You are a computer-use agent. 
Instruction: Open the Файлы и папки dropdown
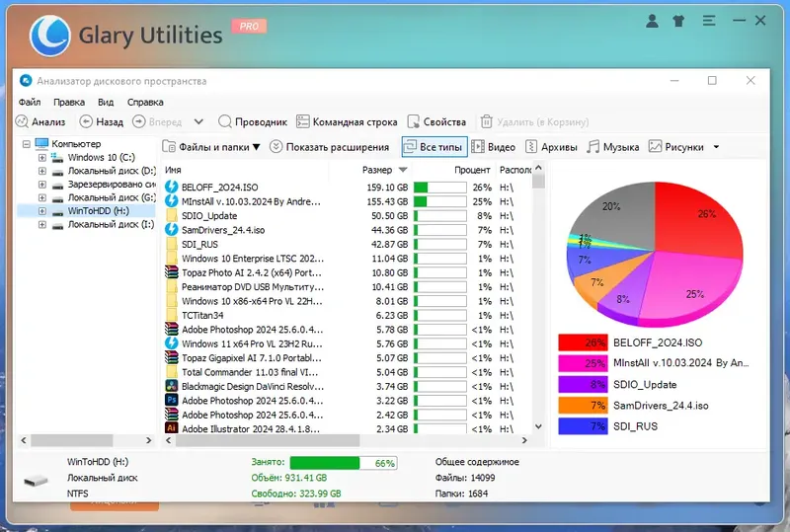pyautogui.click(x=211, y=147)
